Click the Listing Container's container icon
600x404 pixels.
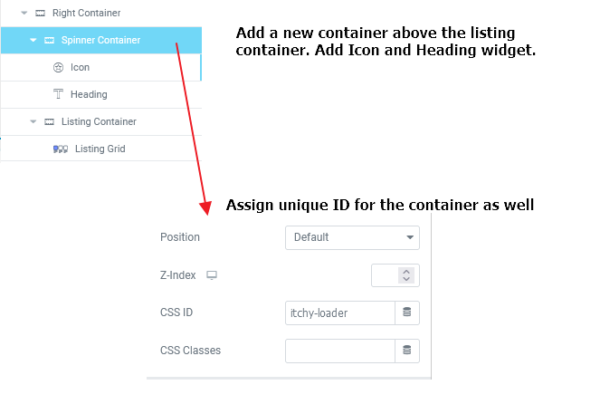(49, 122)
